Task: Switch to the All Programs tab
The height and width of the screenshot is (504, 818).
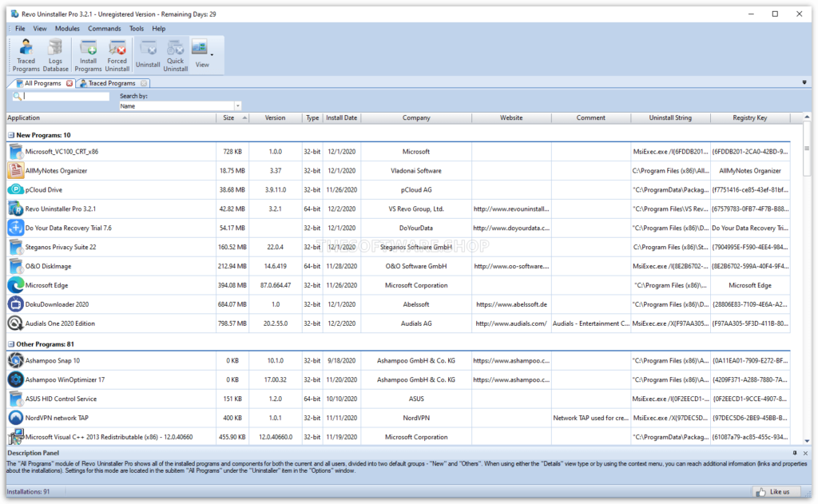Action: [43, 84]
